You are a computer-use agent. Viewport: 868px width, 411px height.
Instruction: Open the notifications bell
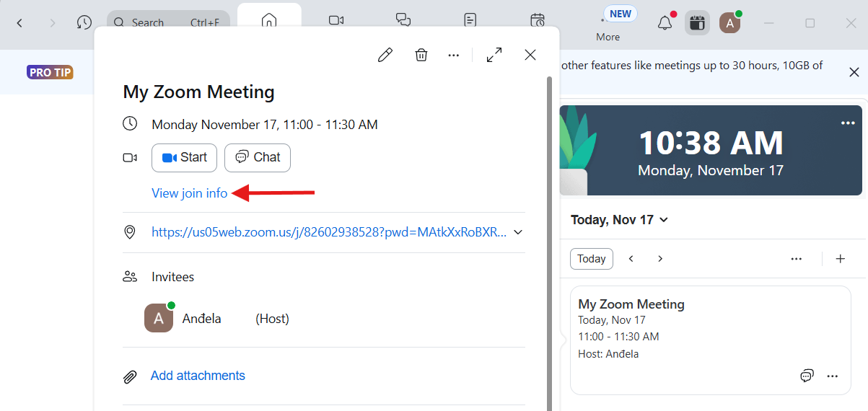665,23
